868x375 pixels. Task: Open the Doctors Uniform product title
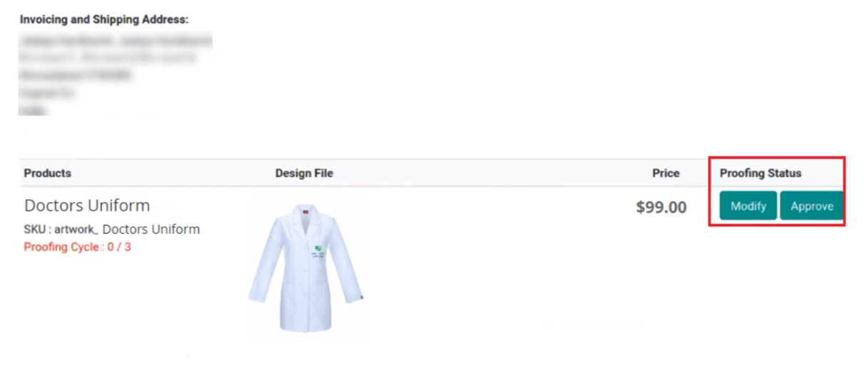point(87,206)
